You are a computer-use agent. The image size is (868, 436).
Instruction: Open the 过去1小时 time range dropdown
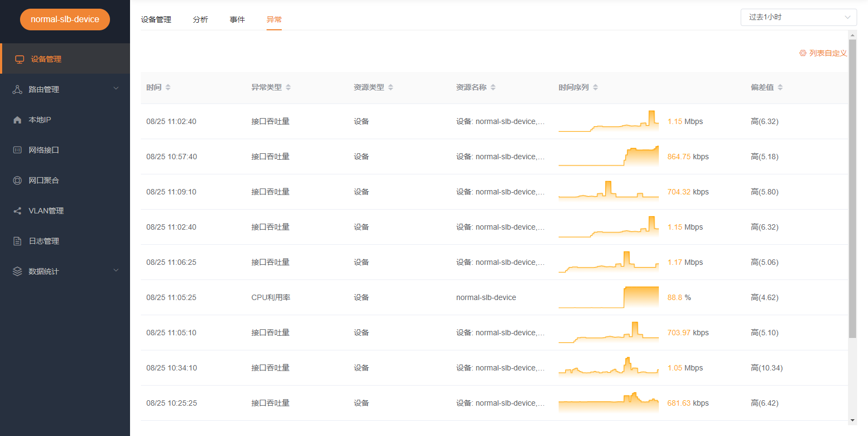[x=798, y=17]
